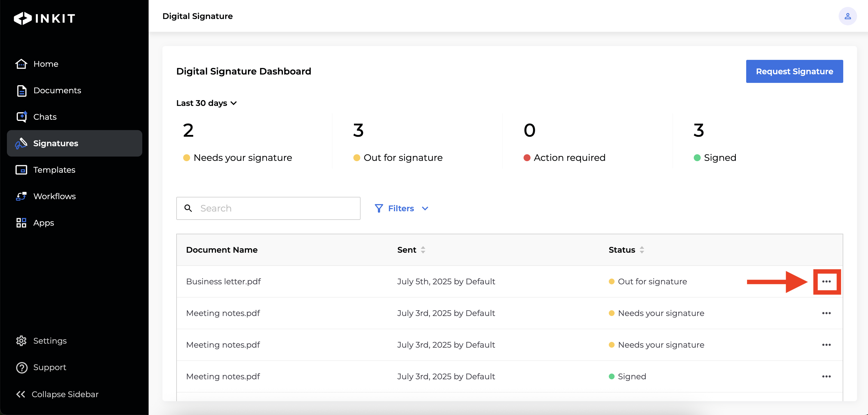The image size is (868, 415).
Task: Expand the Last 30 days range dropdown
Action: coord(206,103)
